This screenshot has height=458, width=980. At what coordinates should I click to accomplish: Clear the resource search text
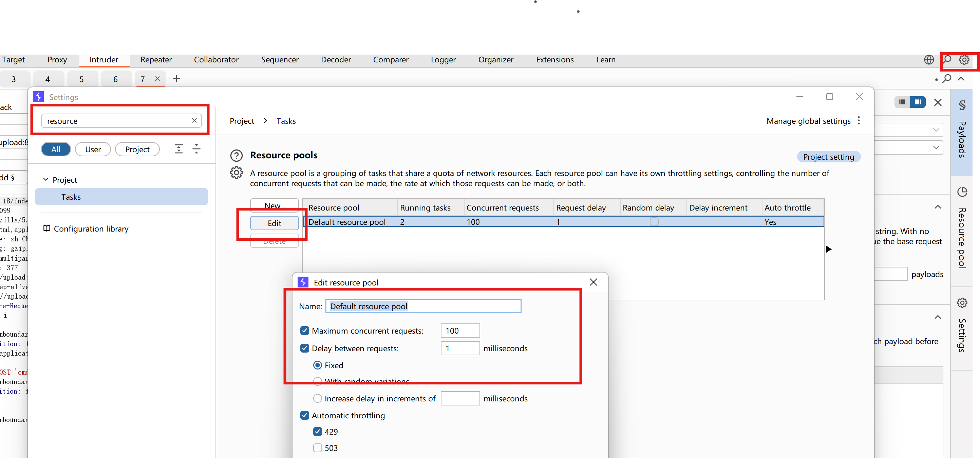pyautogui.click(x=194, y=120)
